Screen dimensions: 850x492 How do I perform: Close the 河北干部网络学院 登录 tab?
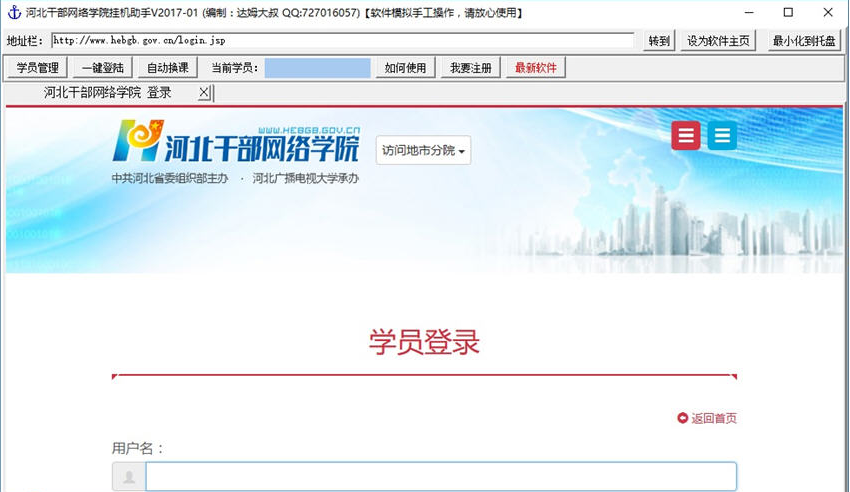204,93
